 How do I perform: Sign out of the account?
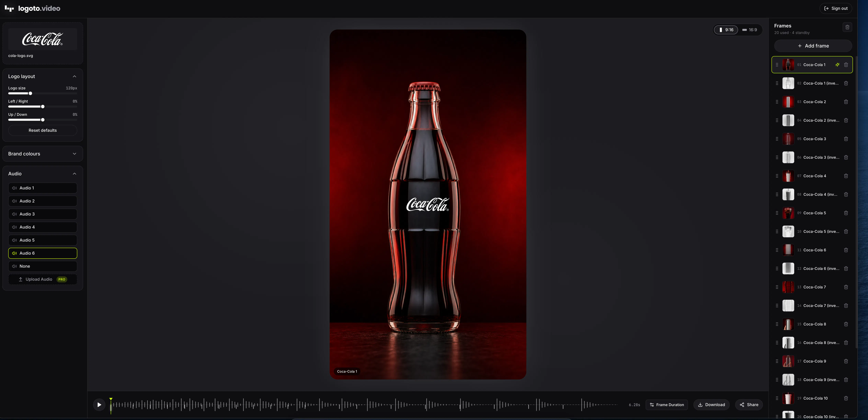click(x=836, y=8)
